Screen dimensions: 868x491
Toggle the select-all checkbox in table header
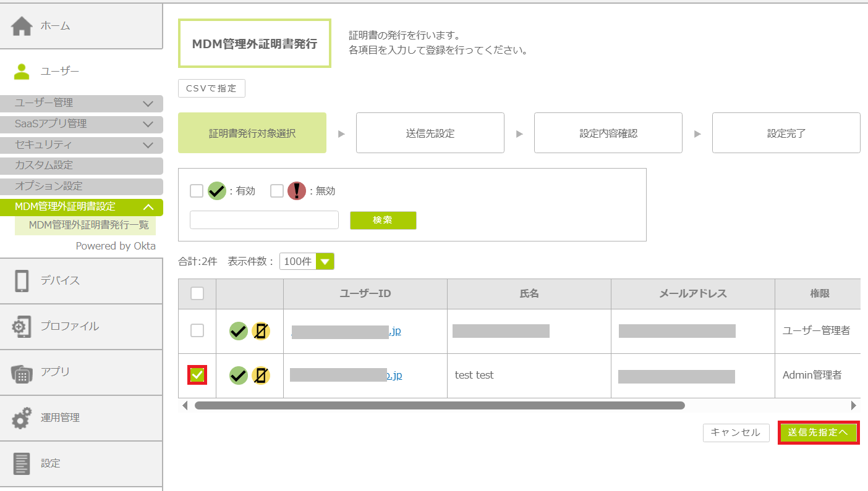197,293
